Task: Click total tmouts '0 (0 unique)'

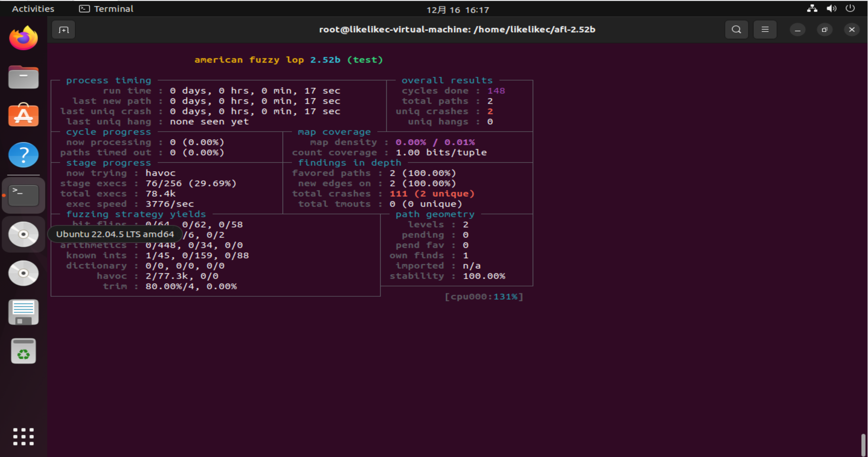Action: 426,204
